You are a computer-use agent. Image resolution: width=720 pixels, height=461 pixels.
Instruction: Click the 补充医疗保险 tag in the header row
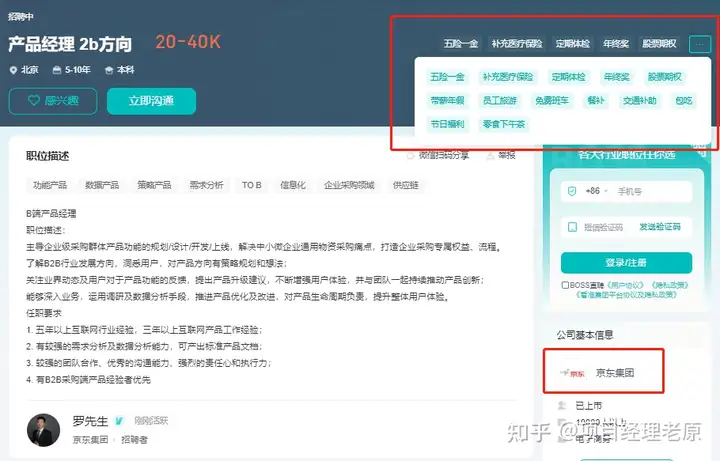517,44
